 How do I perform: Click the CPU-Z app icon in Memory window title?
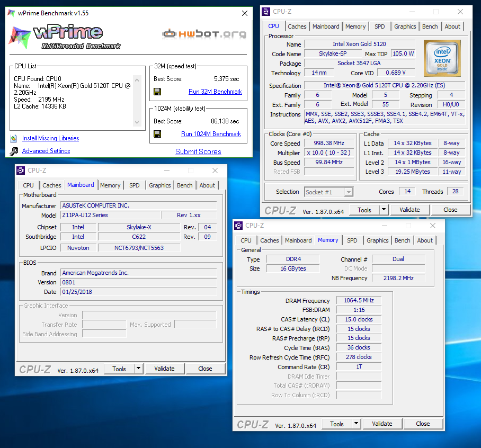pyautogui.click(x=238, y=226)
